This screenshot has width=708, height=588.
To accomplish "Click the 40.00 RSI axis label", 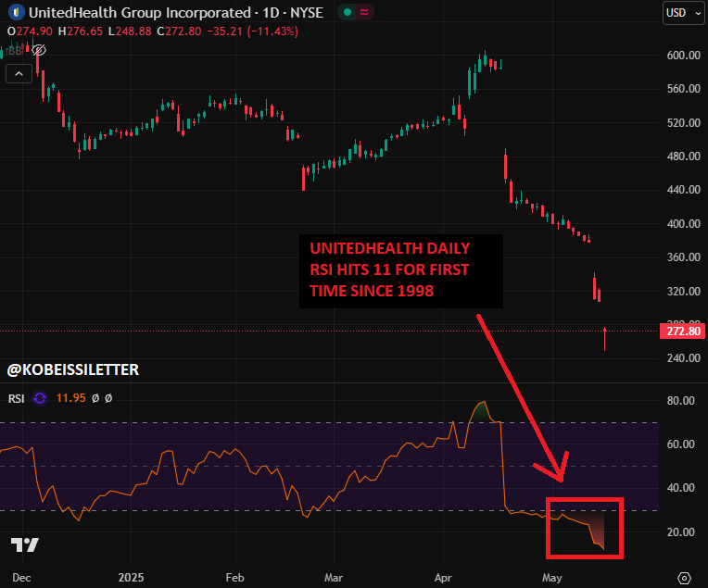I will click(681, 488).
